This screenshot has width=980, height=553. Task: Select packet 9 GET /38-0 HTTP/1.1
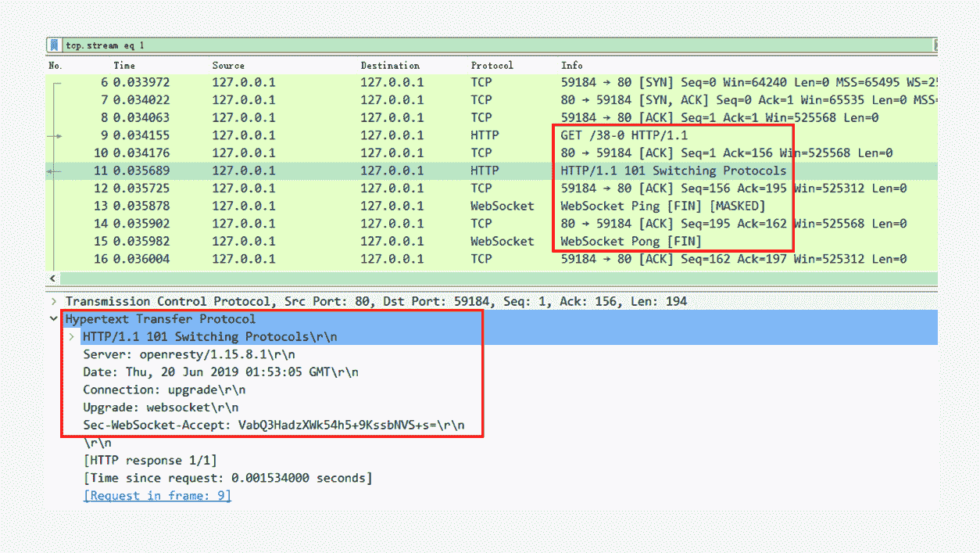(x=492, y=135)
